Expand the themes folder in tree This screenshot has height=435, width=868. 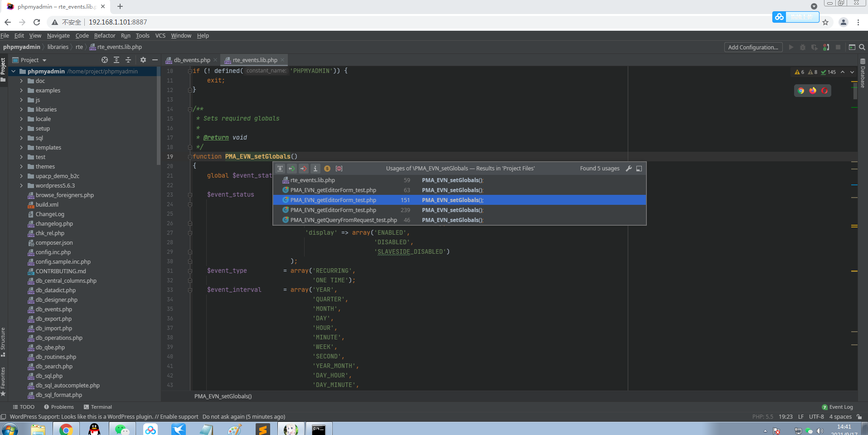pos(21,167)
